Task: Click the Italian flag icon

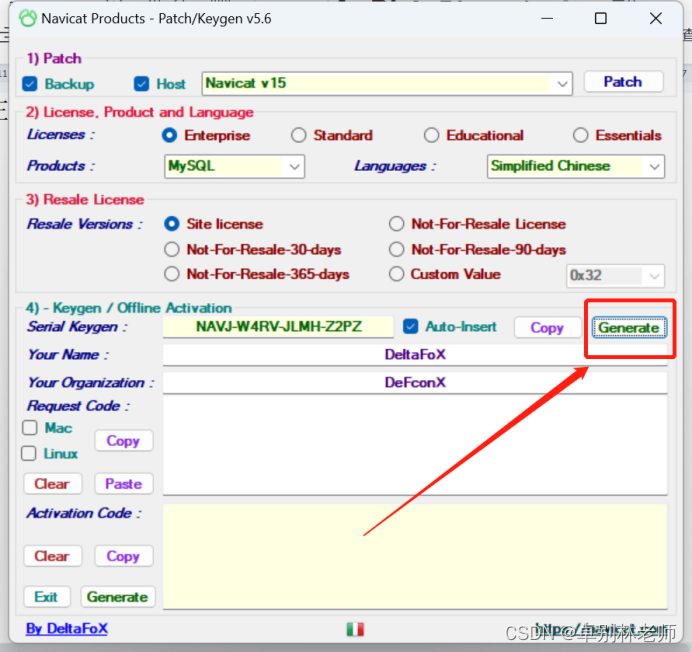Action: (355, 629)
